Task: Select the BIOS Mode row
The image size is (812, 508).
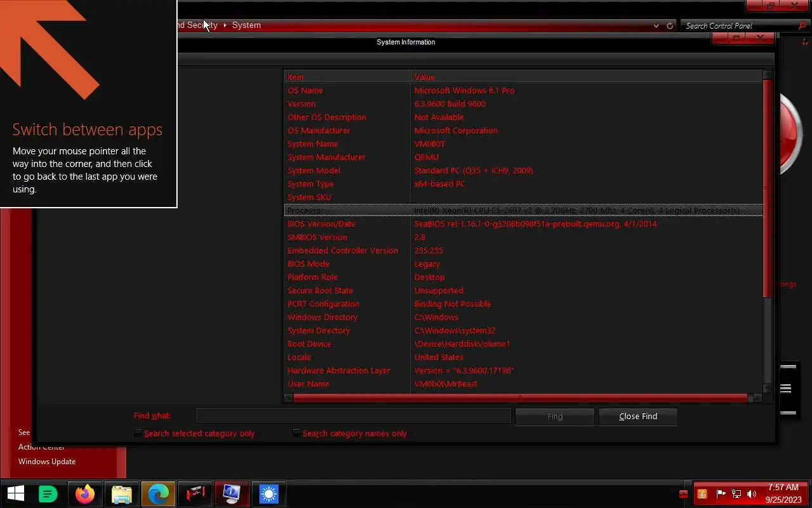Action: coord(523,264)
